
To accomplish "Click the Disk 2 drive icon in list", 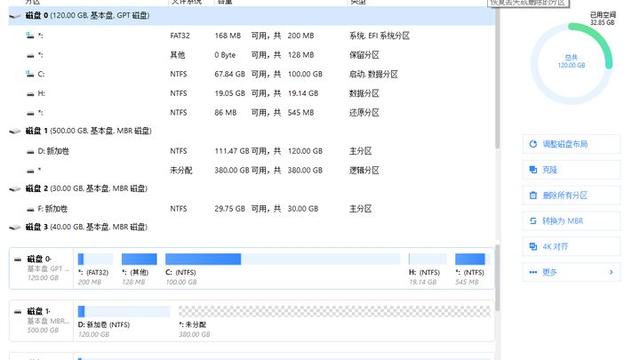I will [15, 189].
